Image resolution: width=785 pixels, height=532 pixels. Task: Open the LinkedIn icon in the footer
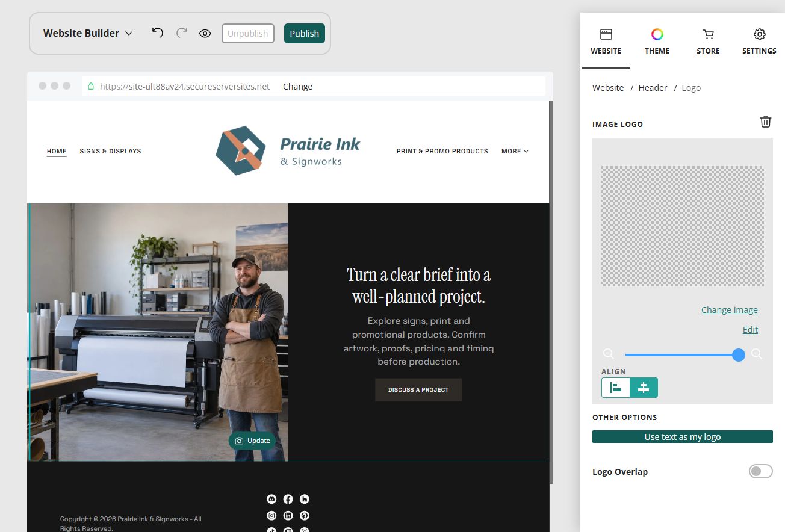pyautogui.click(x=288, y=516)
